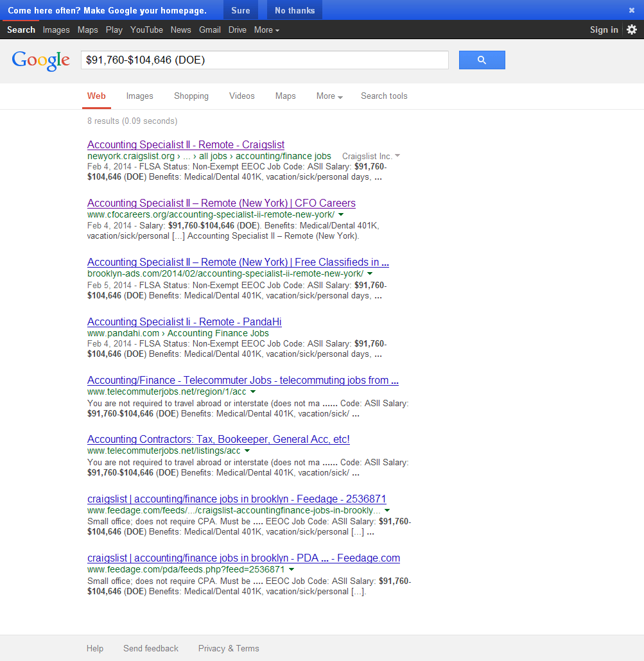Open the arrow beside telecommuterjobs.net/listings/acc
Image resolution: width=644 pixels, height=661 pixels.
pos(247,451)
